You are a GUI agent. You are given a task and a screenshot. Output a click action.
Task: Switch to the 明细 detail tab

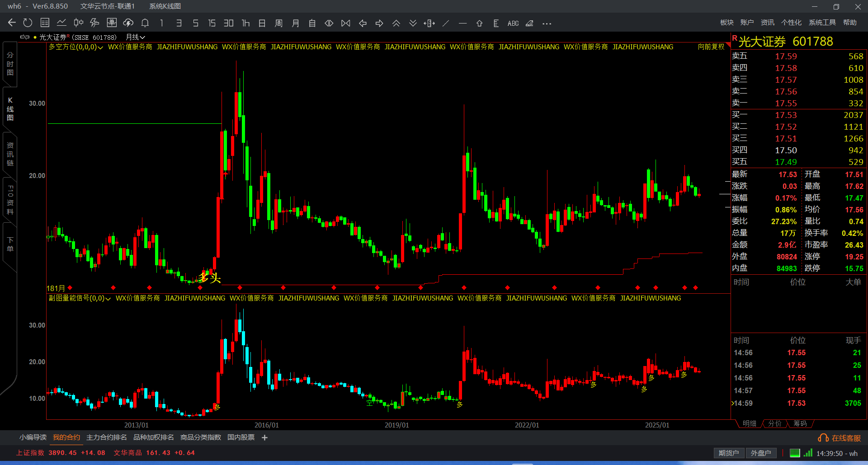coord(749,423)
